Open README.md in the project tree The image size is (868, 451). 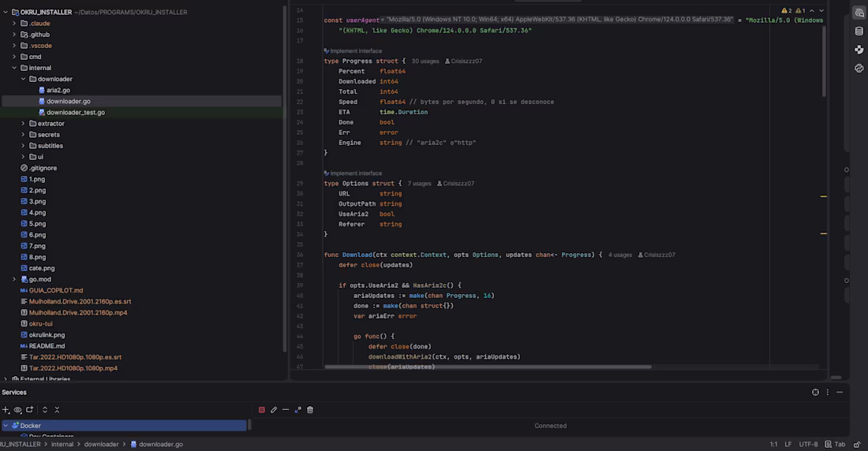[x=47, y=346]
